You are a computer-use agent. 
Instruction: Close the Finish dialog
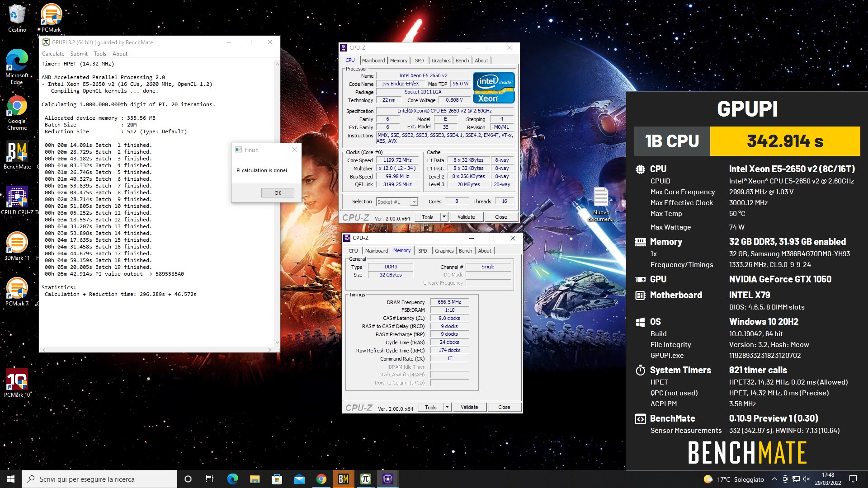click(295, 150)
